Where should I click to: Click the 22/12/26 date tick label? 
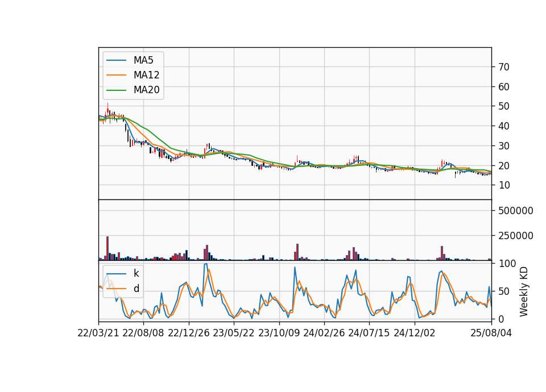[x=189, y=333]
